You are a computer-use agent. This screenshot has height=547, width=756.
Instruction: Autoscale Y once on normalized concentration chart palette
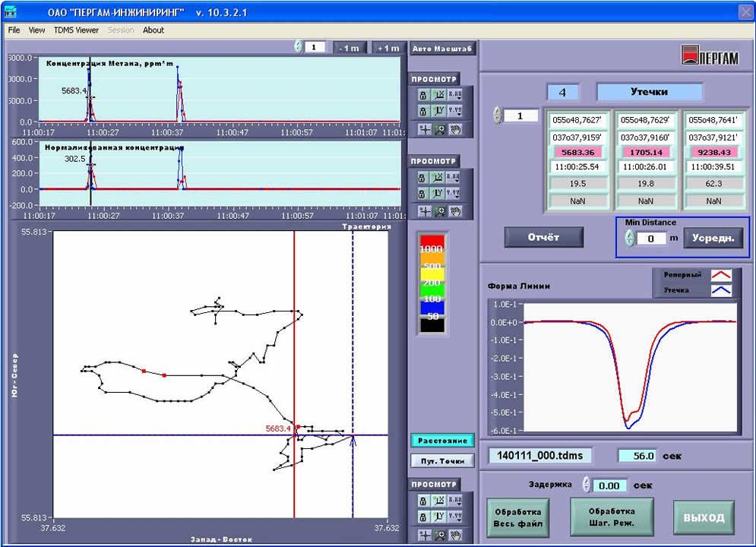coord(438,193)
